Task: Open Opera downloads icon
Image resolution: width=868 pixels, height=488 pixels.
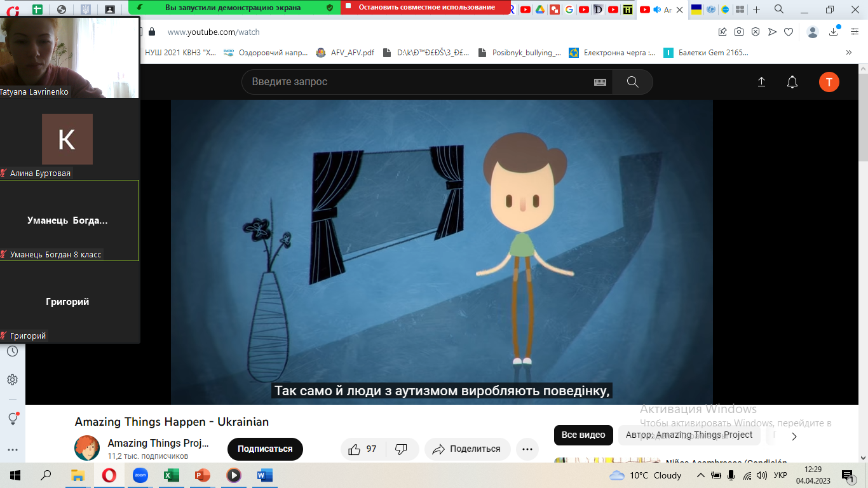Action: (834, 32)
